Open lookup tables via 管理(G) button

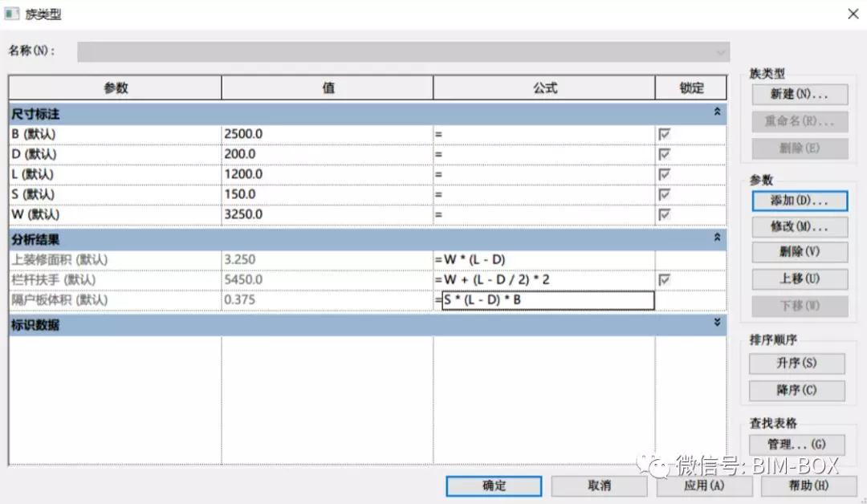click(797, 445)
